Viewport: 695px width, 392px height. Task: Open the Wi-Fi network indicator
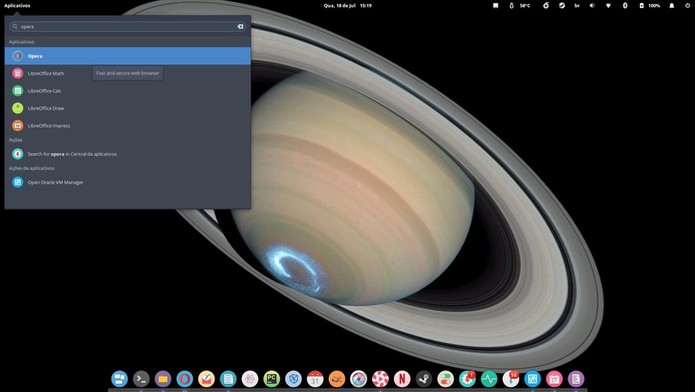pos(609,6)
